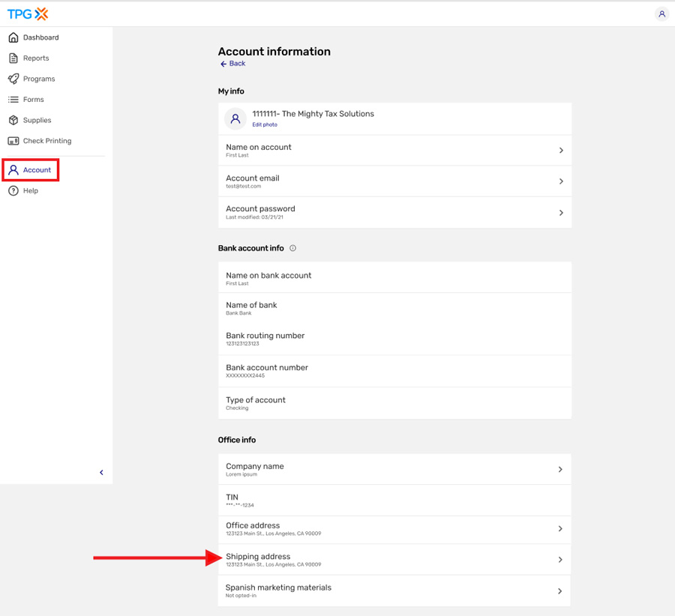Open the Office address row chevron

click(x=560, y=528)
